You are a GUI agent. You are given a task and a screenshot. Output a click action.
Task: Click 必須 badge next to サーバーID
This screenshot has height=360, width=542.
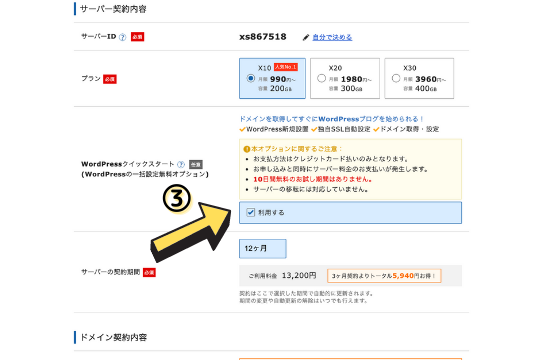pos(137,37)
